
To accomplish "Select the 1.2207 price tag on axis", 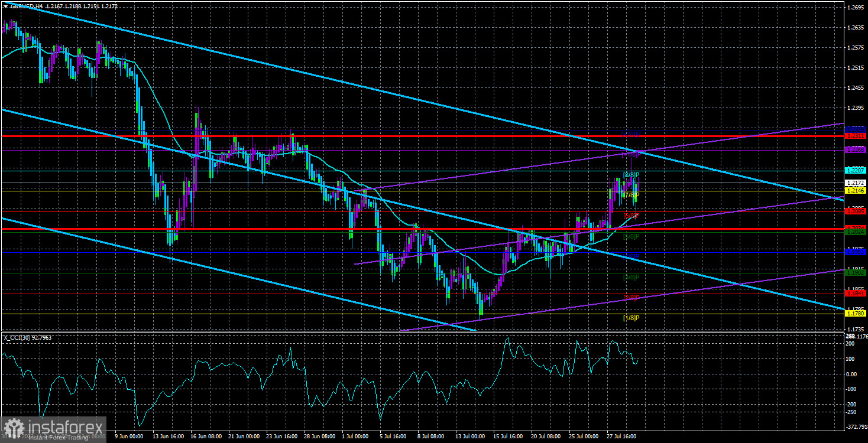I will click(856, 170).
